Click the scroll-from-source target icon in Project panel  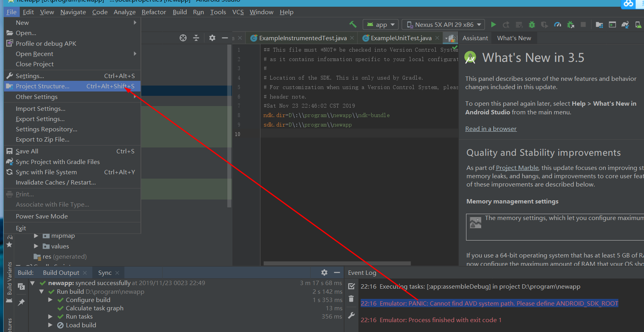(x=183, y=38)
